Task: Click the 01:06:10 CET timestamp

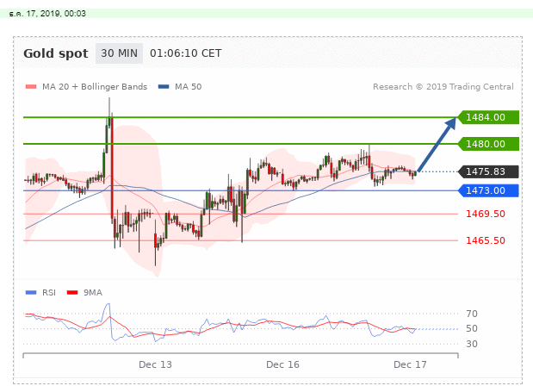Action: pyautogui.click(x=186, y=53)
